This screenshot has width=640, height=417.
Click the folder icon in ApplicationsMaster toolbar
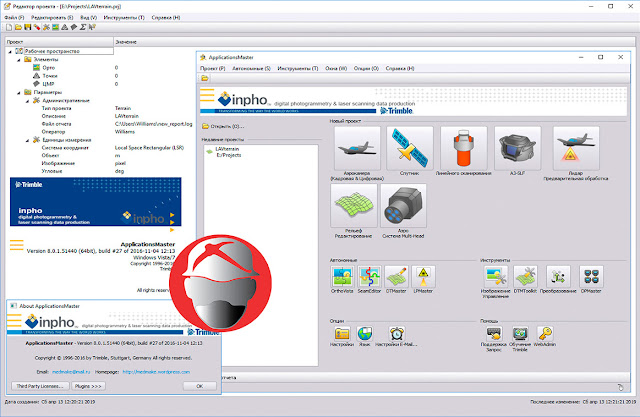pos(204,78)
